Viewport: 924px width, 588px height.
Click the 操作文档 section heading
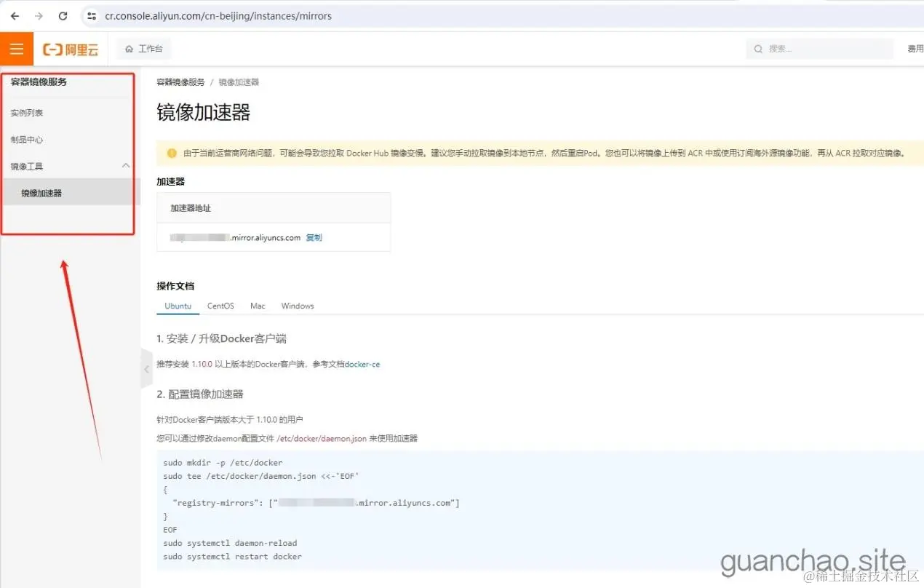(x=175, y=286)
